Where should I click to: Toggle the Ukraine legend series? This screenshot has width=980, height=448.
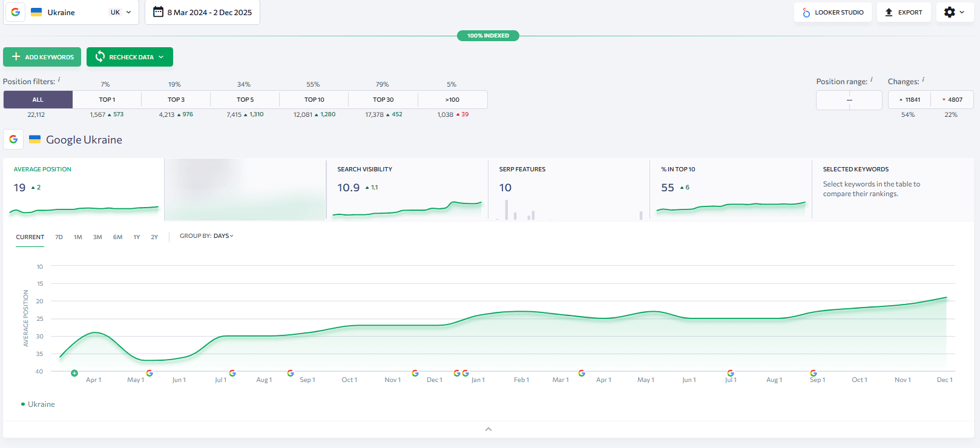tap(38, 404)
